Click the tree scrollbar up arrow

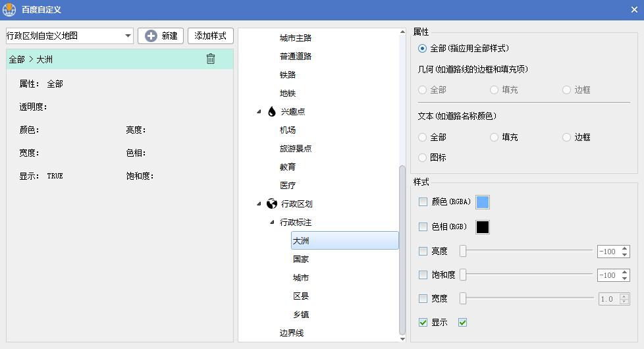coord(402,32)
